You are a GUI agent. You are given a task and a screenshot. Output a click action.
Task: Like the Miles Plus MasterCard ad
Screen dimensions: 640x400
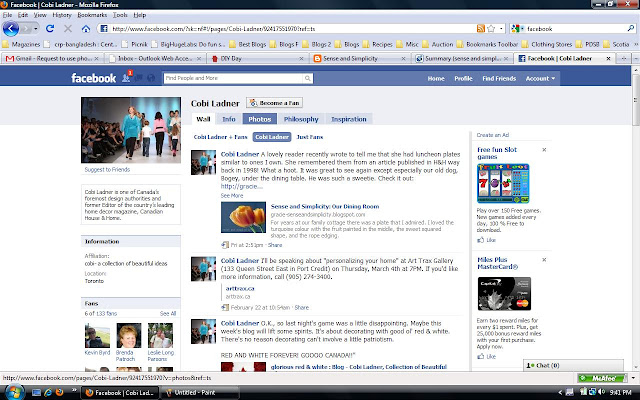pos(487,356)
